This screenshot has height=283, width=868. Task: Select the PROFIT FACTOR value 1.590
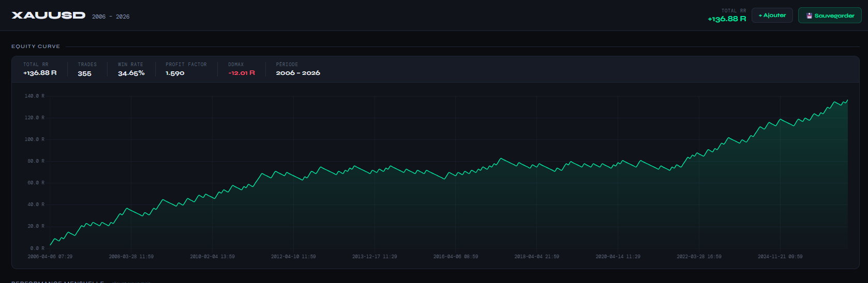[175, 73]
